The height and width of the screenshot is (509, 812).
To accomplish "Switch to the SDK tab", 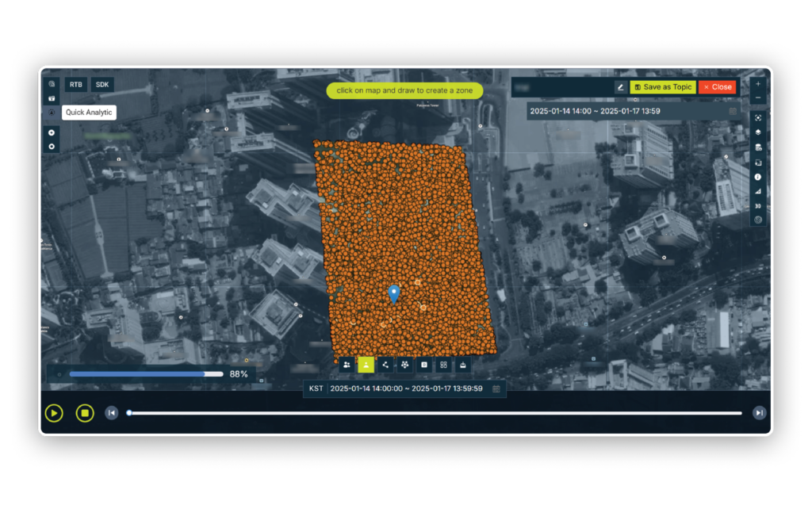I will click(102, 84).
